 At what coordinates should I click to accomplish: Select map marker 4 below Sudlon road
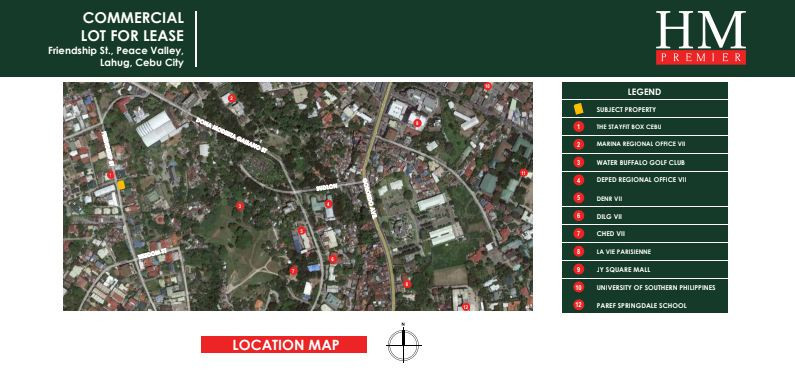click(x=329, y=204)
